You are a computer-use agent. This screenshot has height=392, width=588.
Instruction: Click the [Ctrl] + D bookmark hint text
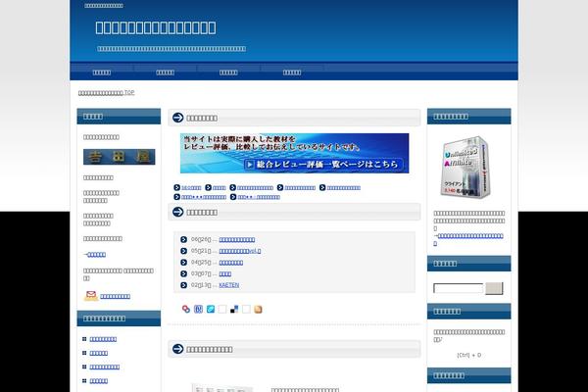469,355
